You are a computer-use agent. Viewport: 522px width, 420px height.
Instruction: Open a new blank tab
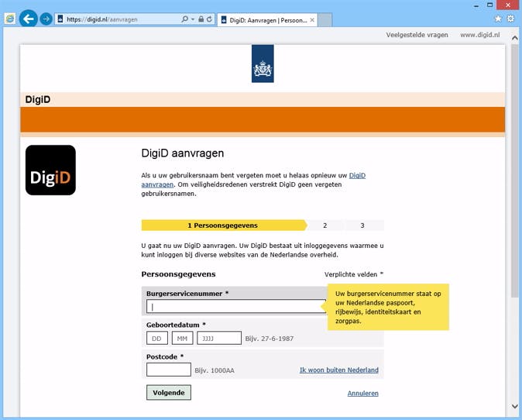[x=325, y=20]
